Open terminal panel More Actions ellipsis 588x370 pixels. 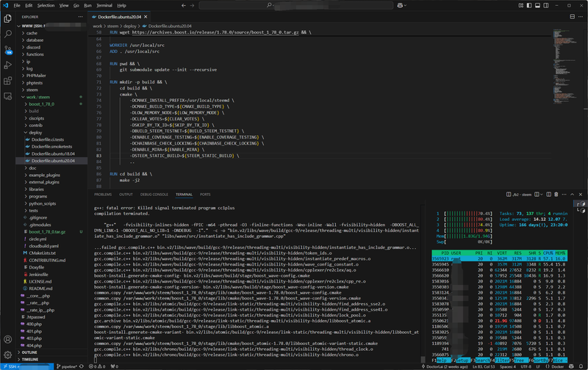point(564,195)
